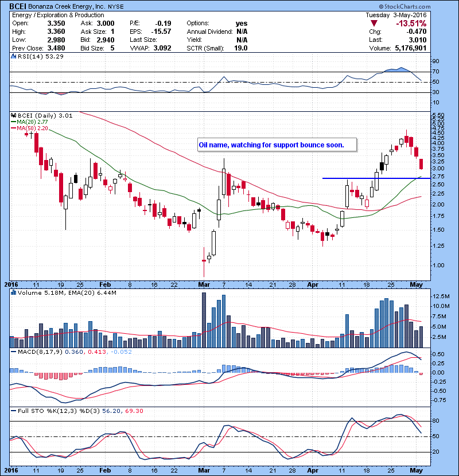Click the MACD 0.360 value
Screen dimensions: 459x476
74,352
